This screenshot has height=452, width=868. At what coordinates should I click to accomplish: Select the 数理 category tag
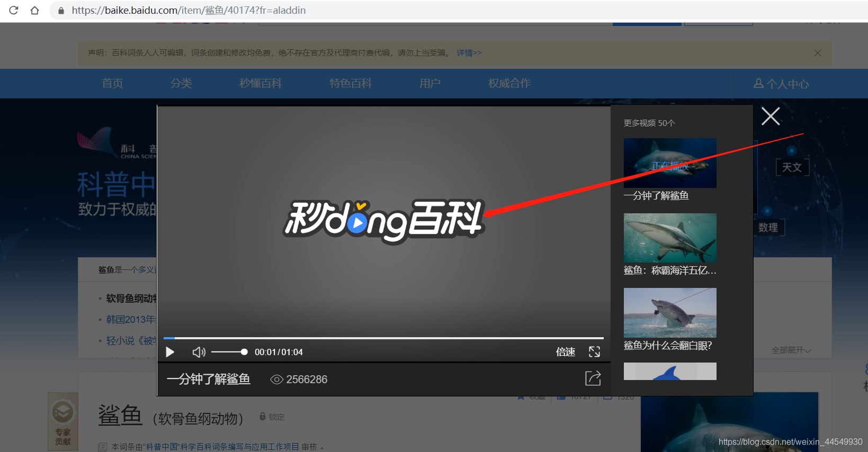[768, 228]
